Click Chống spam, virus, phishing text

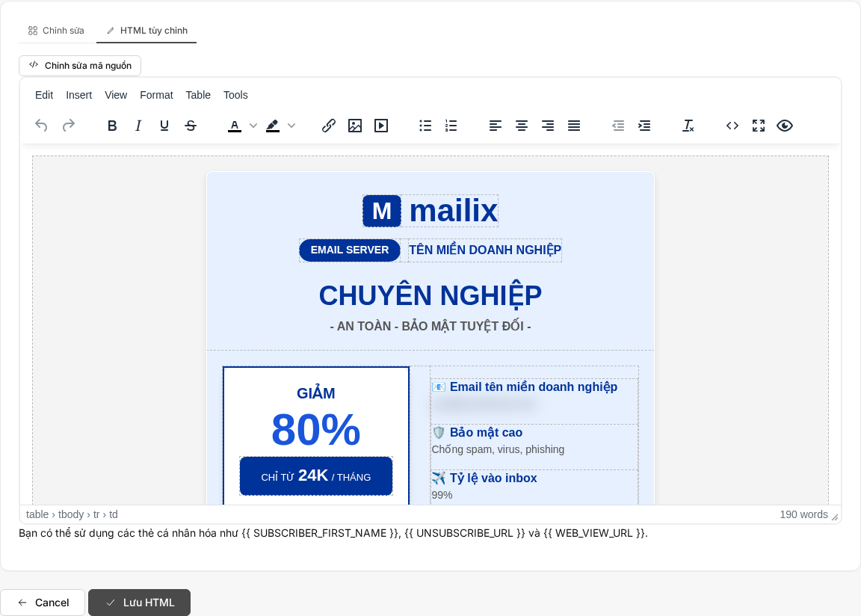pyautogui.click(x=498, y=449)
